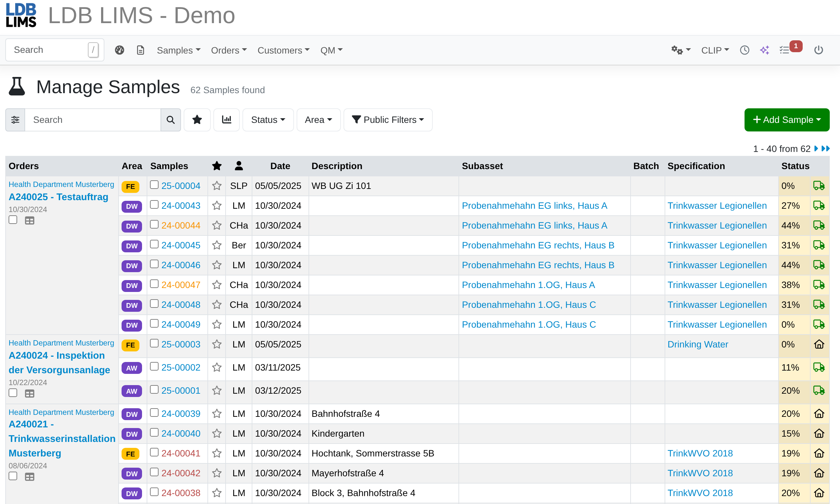Open the settings gears menu
The image size is (840, 504).
[x=681, y=50]
